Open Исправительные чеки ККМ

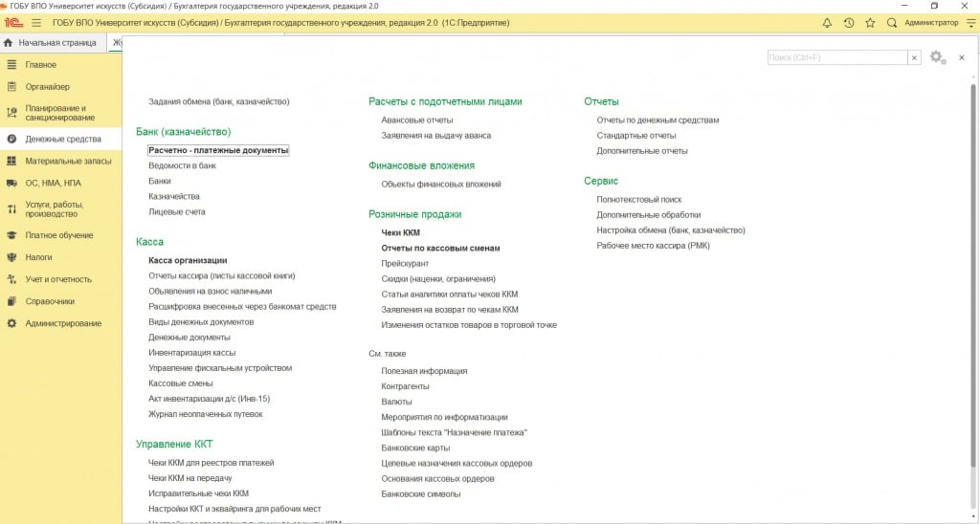[199, 493]
